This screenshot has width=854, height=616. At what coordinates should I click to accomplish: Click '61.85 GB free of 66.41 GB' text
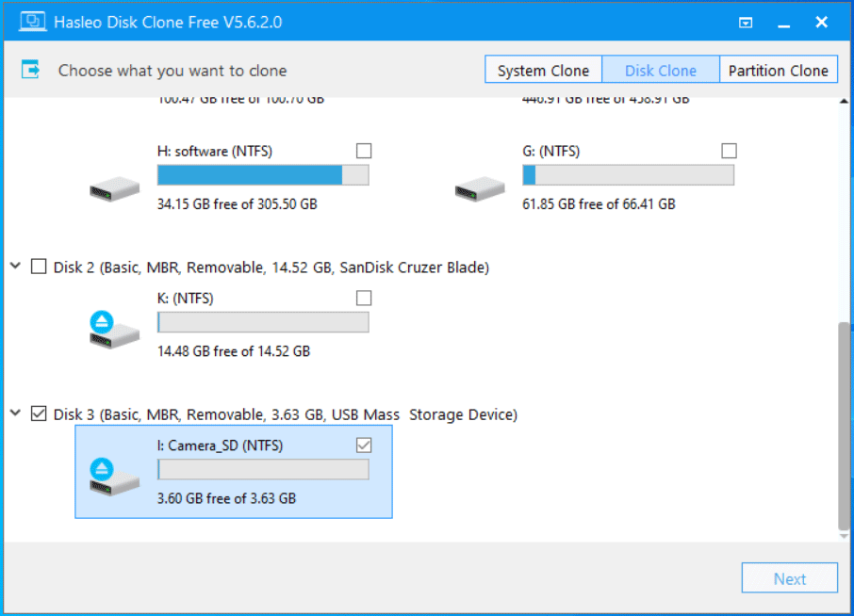[x=599, y=204]
